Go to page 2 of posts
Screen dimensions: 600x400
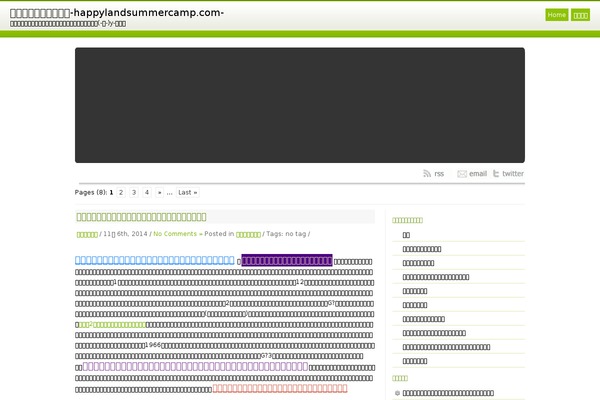click(121, 193)
